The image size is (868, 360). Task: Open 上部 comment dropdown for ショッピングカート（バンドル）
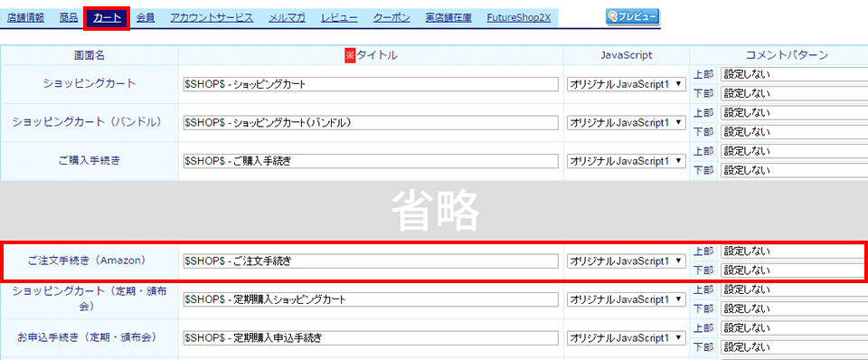[x=794, y=113]
